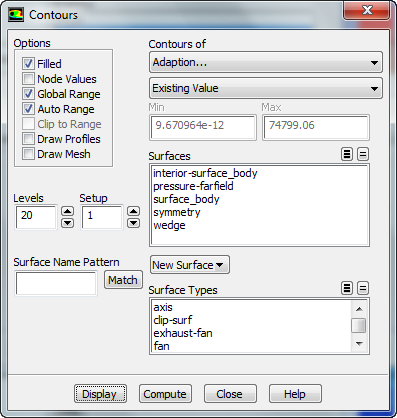
Task: Deselect all items in Surface Types list
Action: pyautogui.click(x=363, y=288)
